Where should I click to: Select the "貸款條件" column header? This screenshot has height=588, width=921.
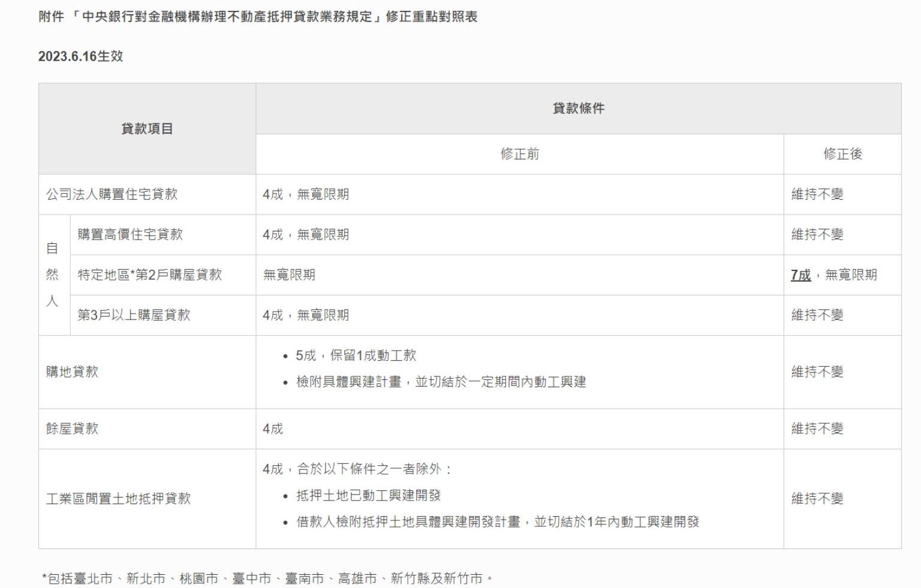click(578, 108)
